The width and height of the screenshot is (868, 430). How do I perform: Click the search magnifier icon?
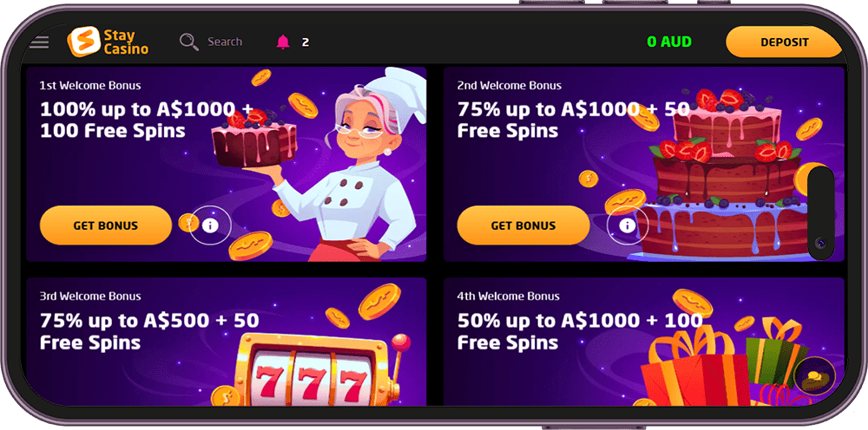click(x=189, y=42)
